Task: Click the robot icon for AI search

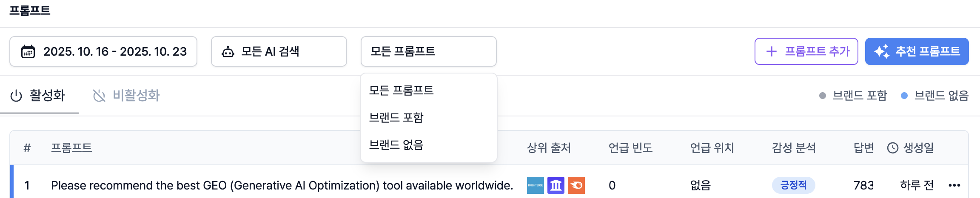Action: (x=228, y=52)
